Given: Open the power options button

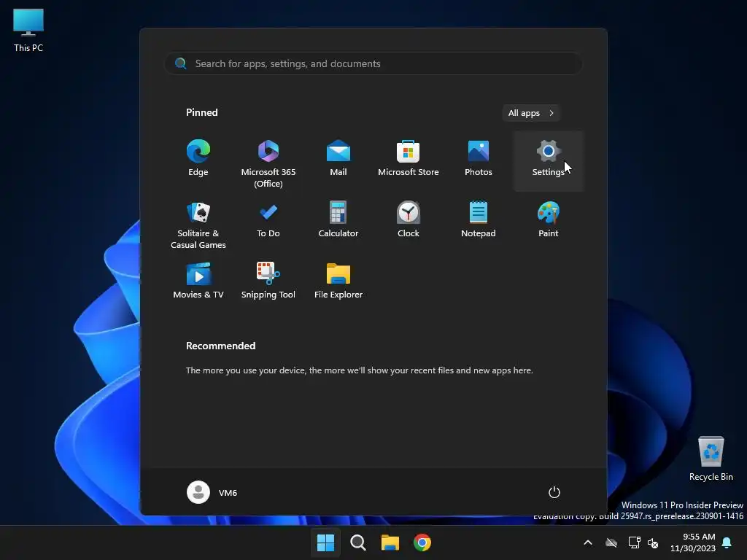Looking at the screenshot, I should tap(554, 492).
